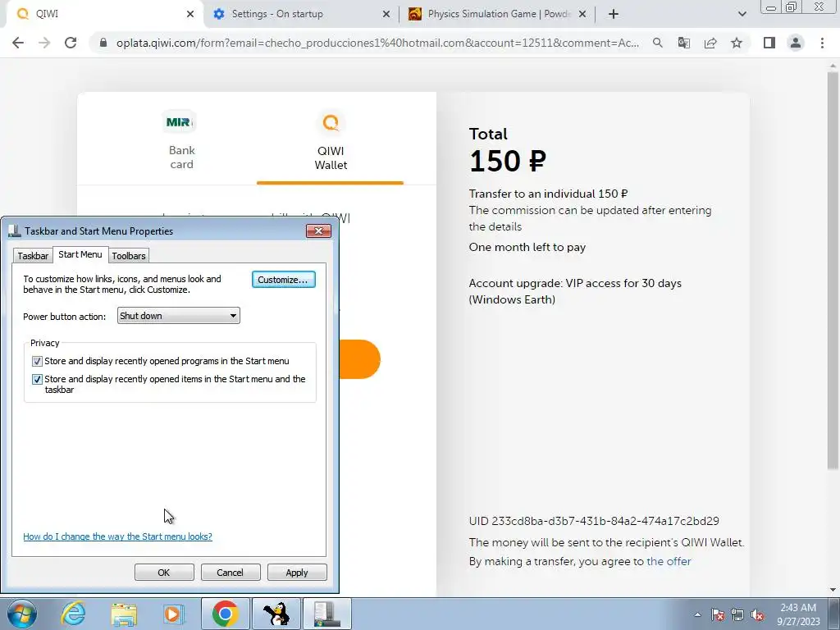Image resolution: width=840 pixels, height=630 pixels.
Task: Open the penguin app on the taskbar
Action: point(276,614)
